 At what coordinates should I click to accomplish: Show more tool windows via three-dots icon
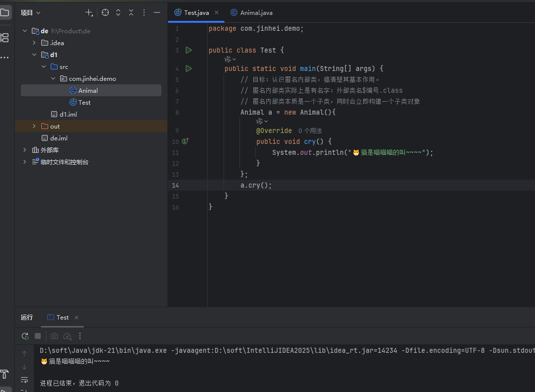4,58
